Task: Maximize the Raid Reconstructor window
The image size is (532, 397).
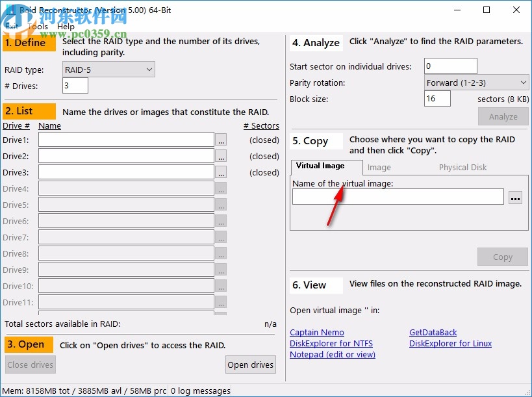Action: (487, 10)
